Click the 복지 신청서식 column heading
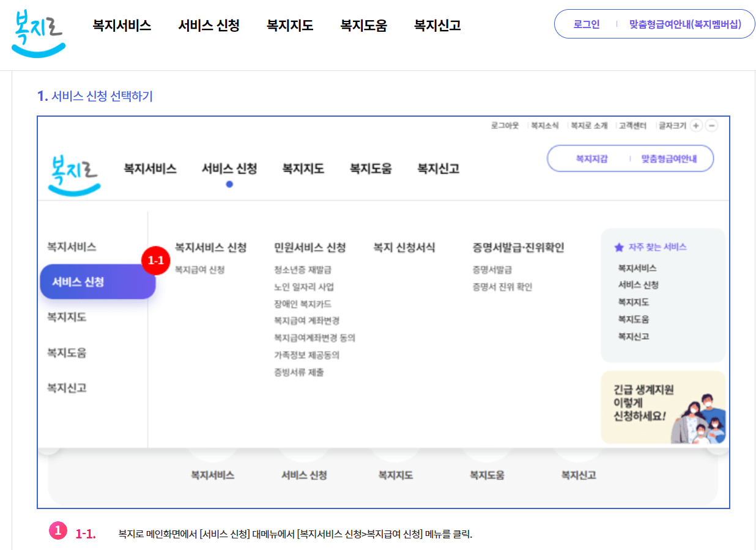This screenshot has width=756, height=550. 404,248
